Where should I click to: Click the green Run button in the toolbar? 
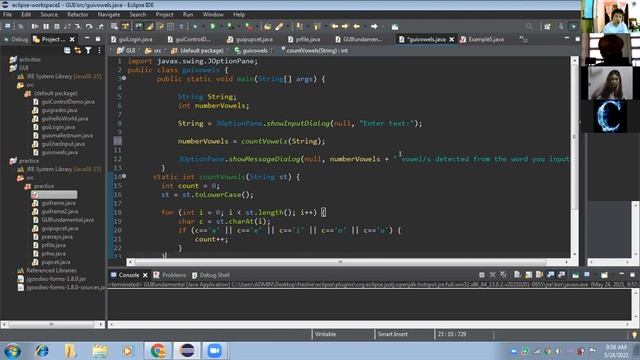tap(213, 27)
